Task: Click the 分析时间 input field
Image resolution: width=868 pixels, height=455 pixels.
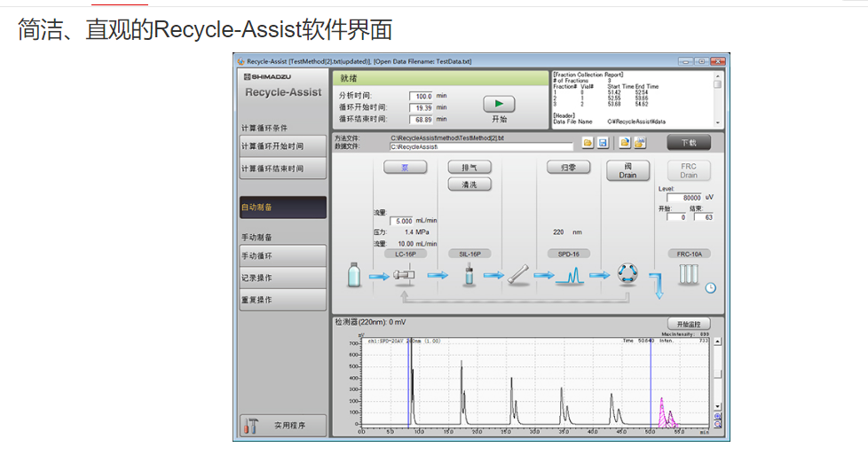Action: tap(421, 96)
